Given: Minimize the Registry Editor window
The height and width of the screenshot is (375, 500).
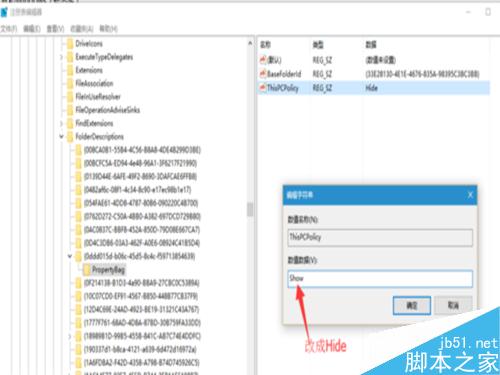Looking at the screenshot, I should click(x=468, y=12).
